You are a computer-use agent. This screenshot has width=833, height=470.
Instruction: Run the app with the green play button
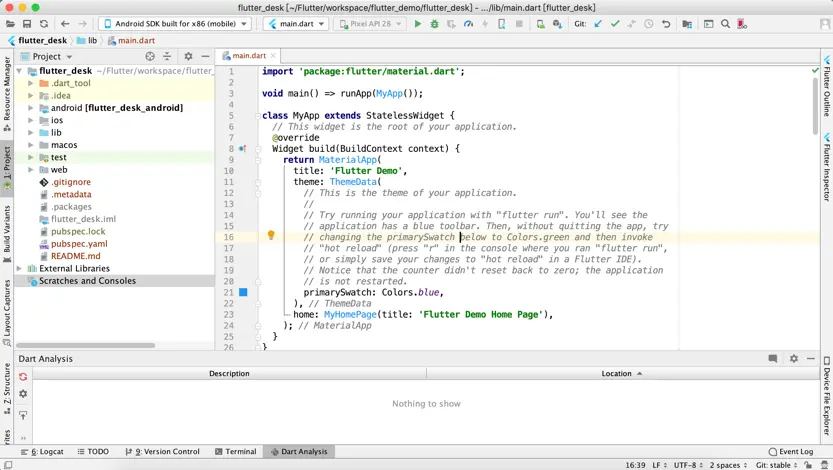coord(418,24)
